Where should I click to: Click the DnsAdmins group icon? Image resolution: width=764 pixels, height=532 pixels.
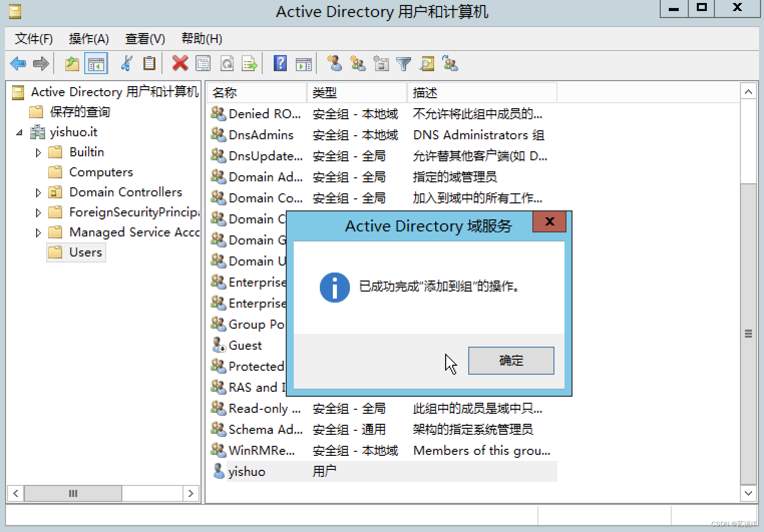click(x=219, y=135)
